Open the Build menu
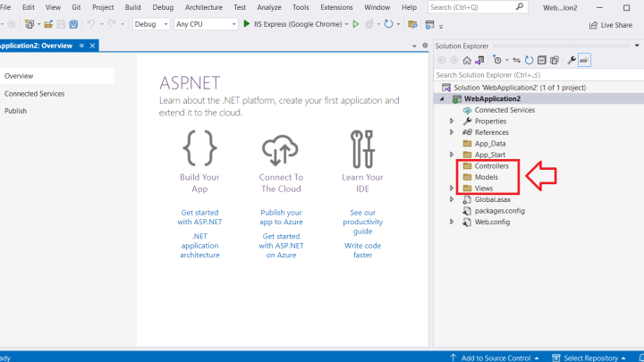644x362 pixels. [x=132, y=7]
